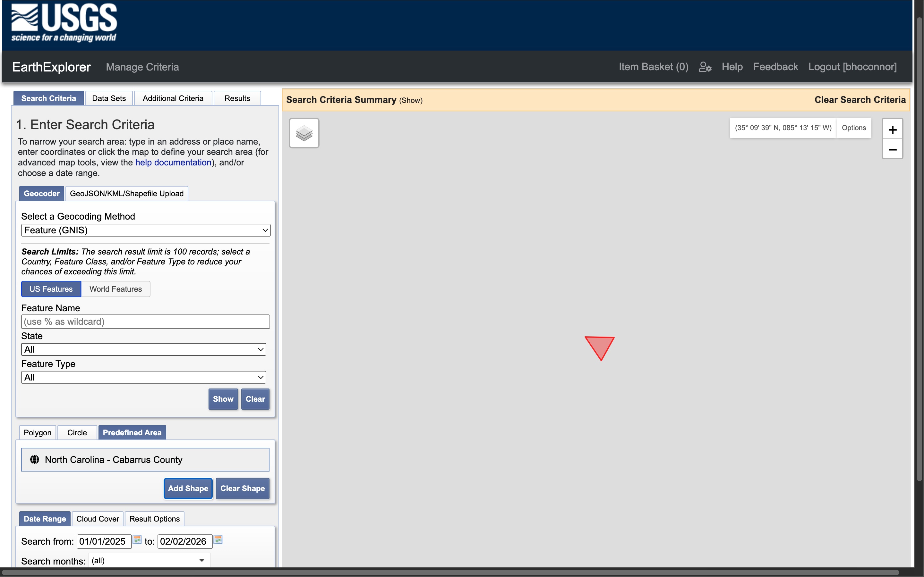The width and height of the screenshot is (924, 577).
Task: Open the Search from calendar icon
Action: click(x=137, y=539)
